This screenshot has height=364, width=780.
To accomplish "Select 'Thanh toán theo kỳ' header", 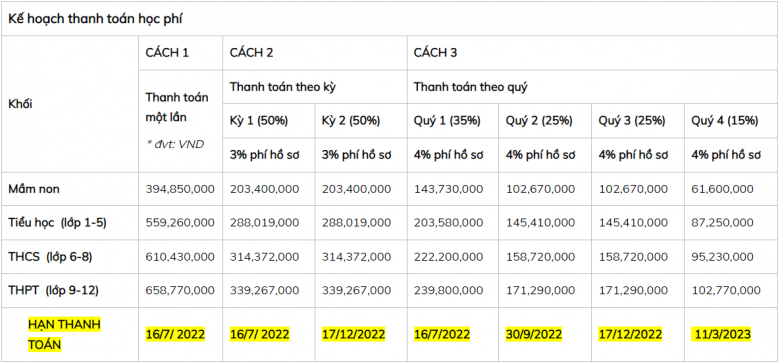I will pyautogui.click(x=283, y=87).
